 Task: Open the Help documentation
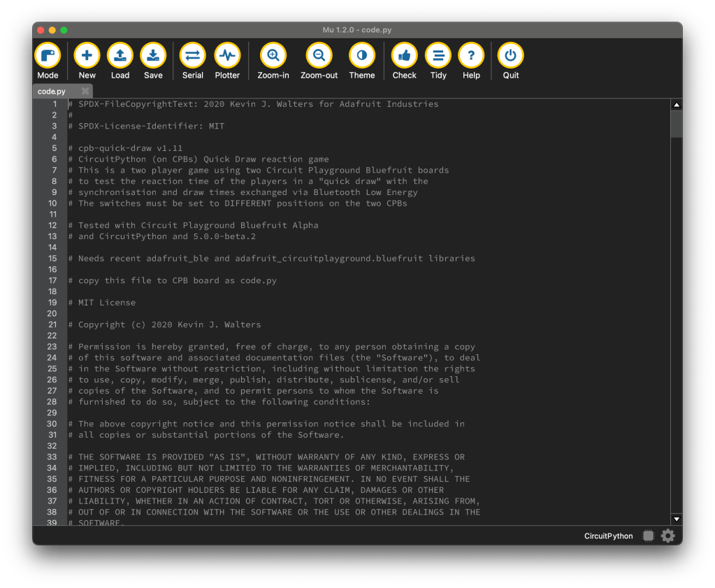(x=472, y=56)
